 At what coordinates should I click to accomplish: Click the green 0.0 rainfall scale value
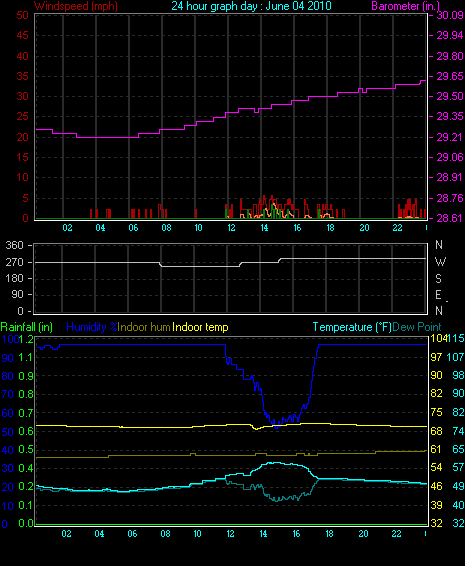[26, 523]
